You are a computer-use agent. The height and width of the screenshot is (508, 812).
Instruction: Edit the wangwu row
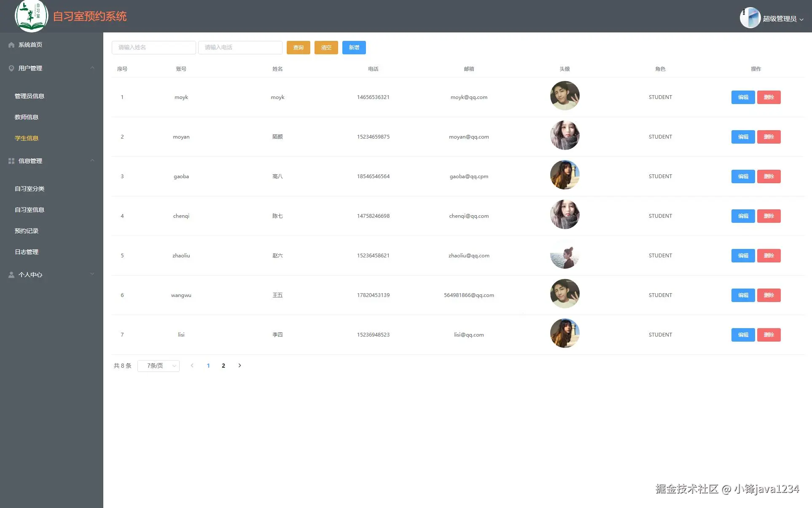[x=743, y=295]
